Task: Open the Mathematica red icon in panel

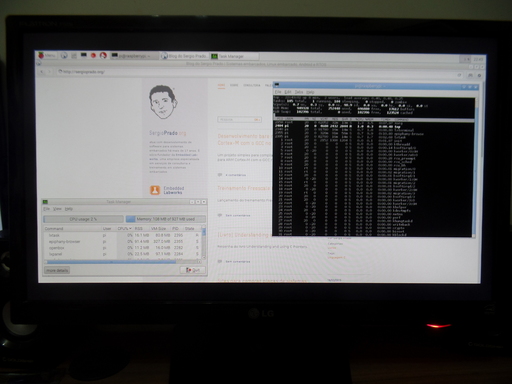Action: 93,55
